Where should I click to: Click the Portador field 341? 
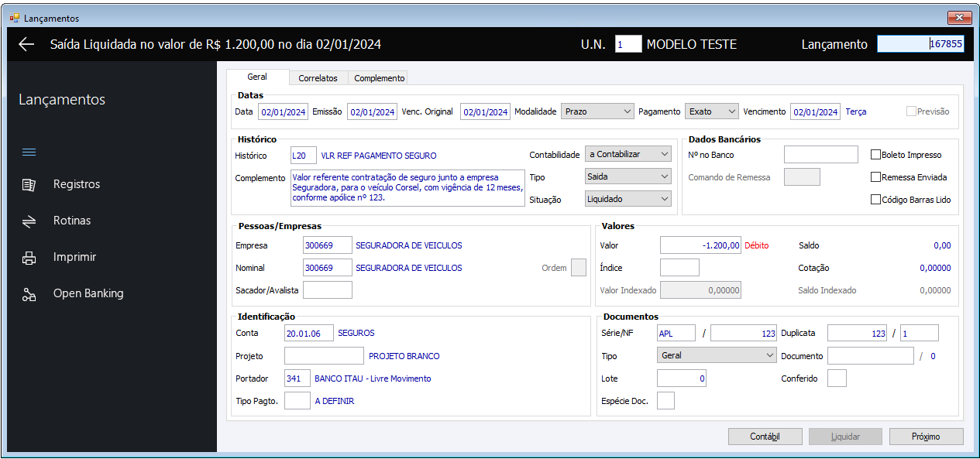pos(297,379)
